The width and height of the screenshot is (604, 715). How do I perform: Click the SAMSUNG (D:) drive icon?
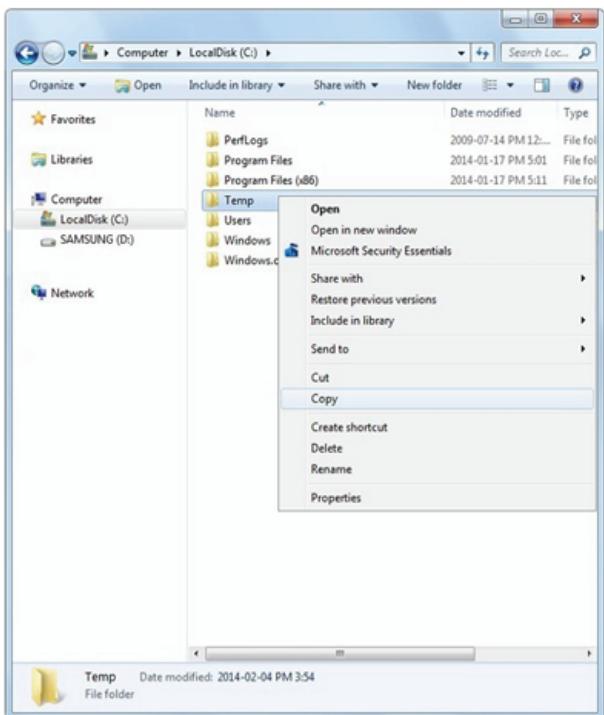pos(48,241)
